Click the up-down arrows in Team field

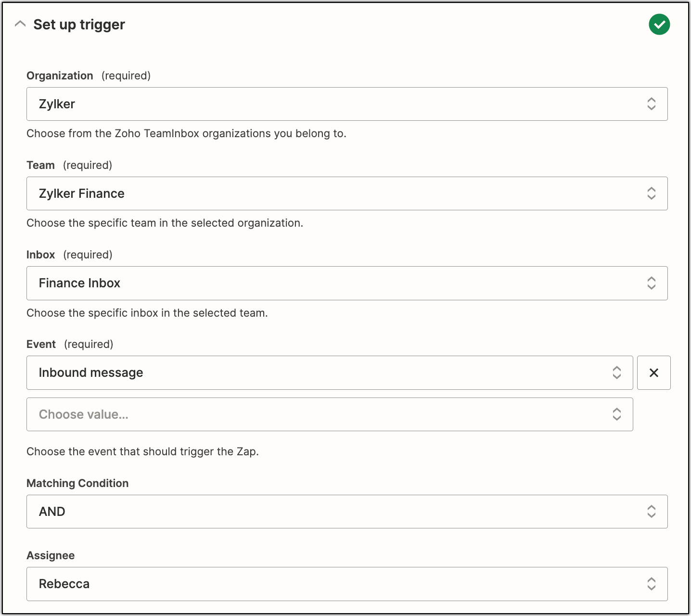coord(651,193)
